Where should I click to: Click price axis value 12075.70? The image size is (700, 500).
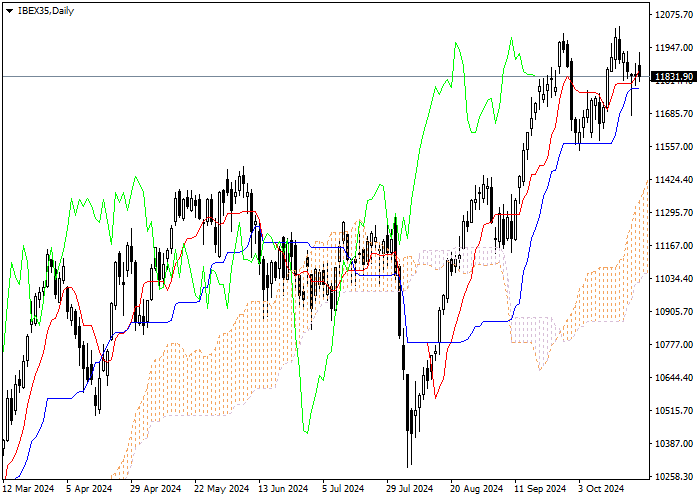(674, 15)
